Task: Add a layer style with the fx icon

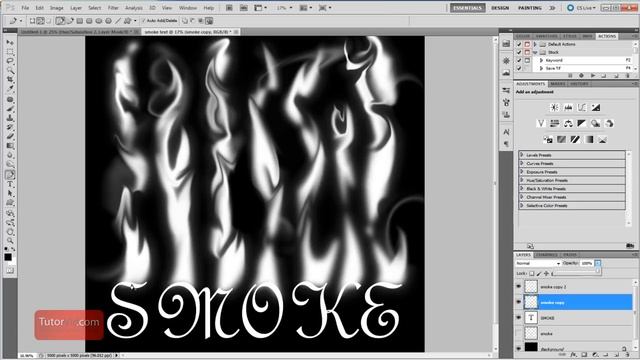Action: click(573, 355)
